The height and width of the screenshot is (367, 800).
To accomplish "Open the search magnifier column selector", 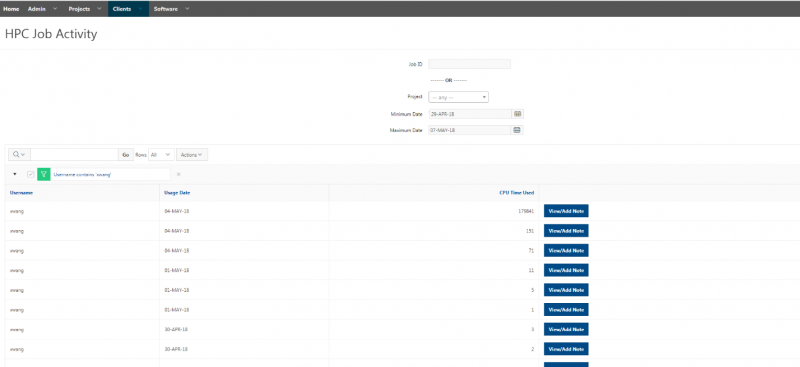I will point(19,155).
